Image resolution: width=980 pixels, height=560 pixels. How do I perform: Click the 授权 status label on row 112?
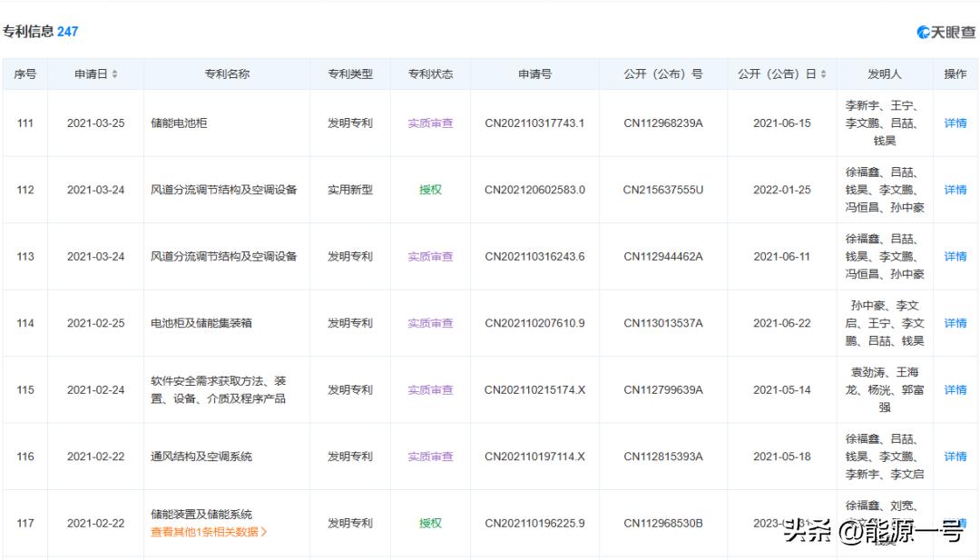click(x=429, y=190)
